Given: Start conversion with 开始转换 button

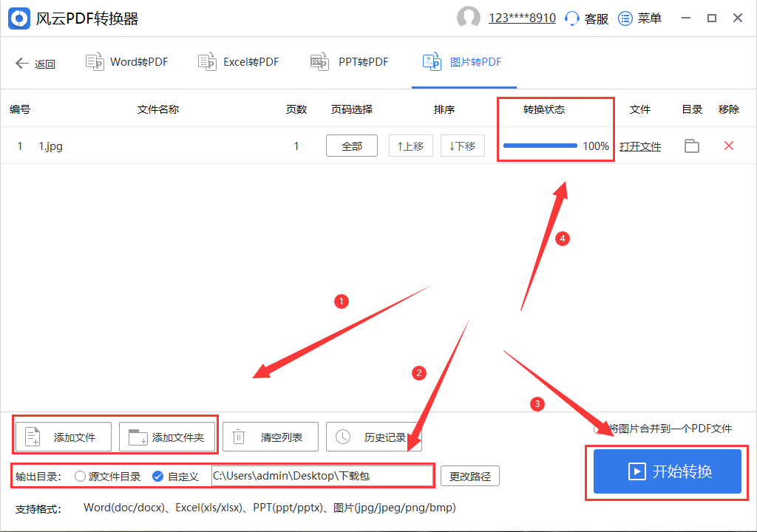Looking at the screenshot, I should [x=668, y=471].
